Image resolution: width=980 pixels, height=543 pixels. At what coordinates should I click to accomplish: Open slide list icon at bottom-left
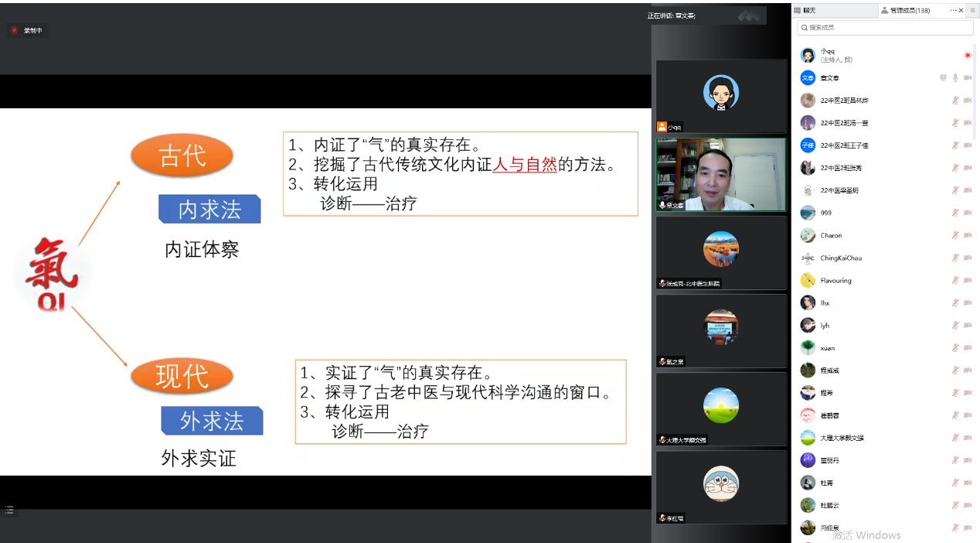pyautogui.click(x=9, y=510)
